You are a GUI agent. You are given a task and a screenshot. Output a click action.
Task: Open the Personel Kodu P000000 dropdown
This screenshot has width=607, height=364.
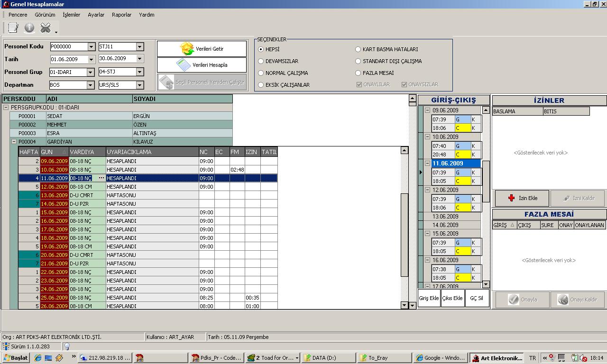[x=91, y=46]
